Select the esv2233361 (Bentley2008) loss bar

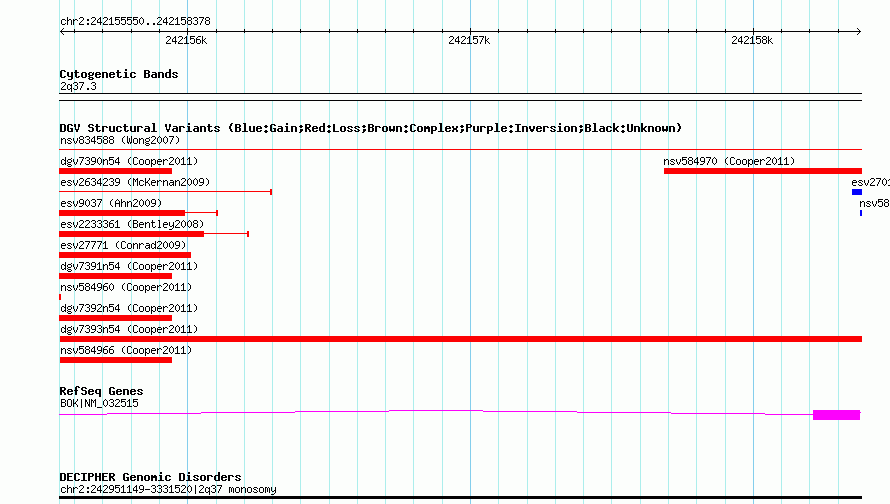[132, 234]
